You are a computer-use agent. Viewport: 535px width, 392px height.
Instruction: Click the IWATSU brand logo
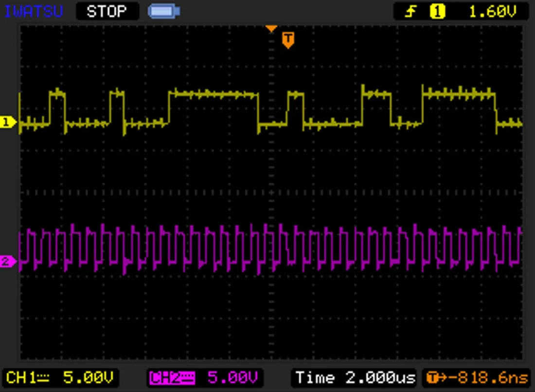pos(34,11)
